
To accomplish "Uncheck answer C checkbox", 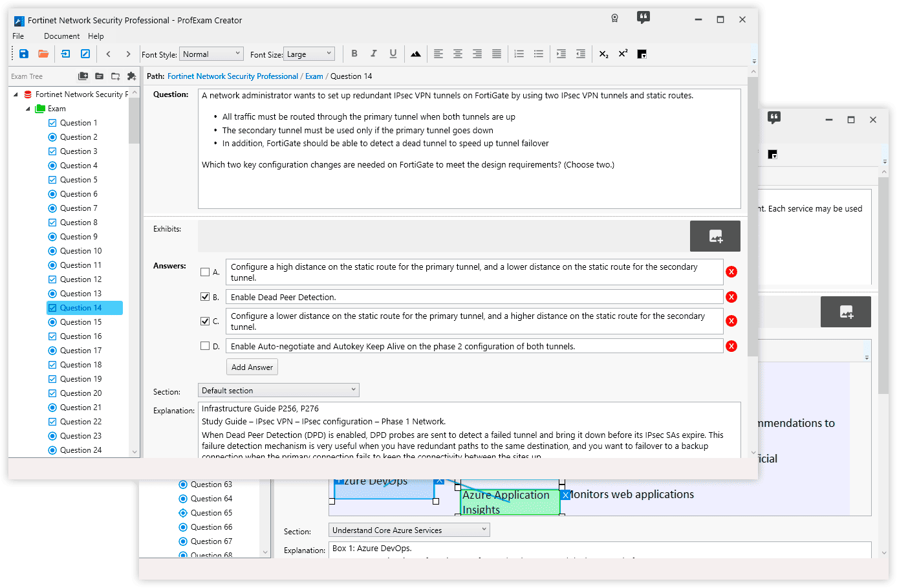I will coord(205,321).
